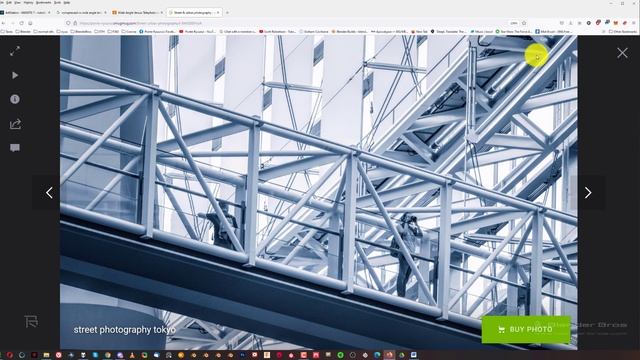Switch to the first browser tab
Viewport: 640px width, 360px height.
pyautogui.click(x=25, y=13)
